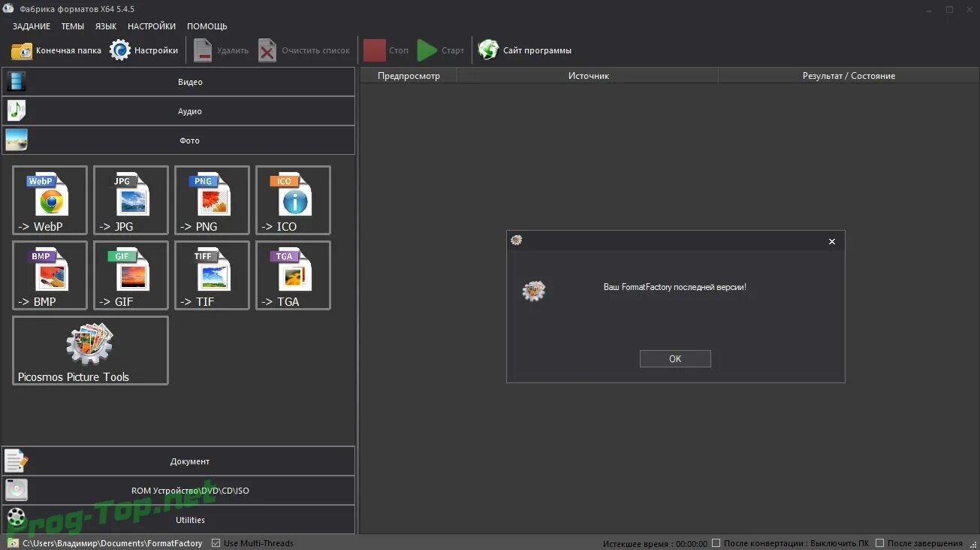The image size is (980, 550).
Task: Select the -> PNG conversion icon
Action: 212,201
